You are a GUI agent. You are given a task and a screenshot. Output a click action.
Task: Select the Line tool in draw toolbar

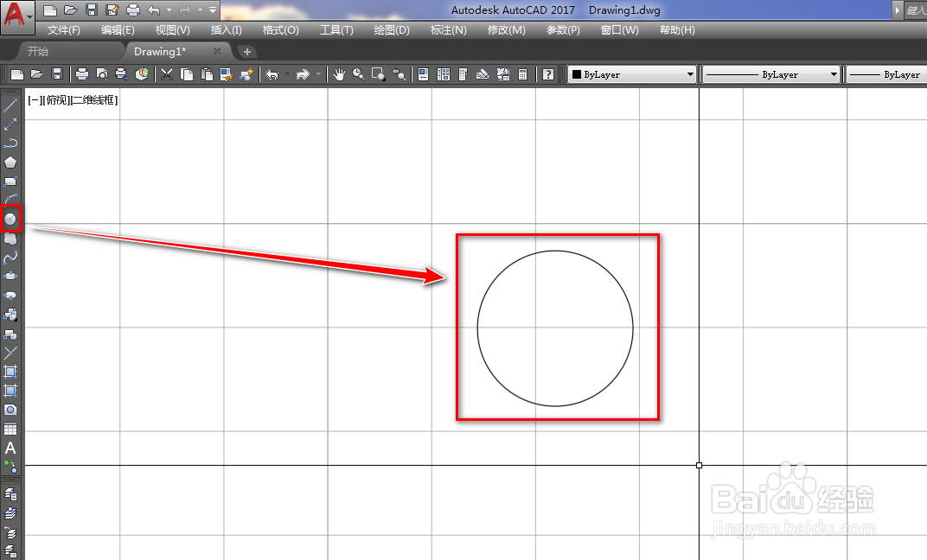(x=10, y=105)
